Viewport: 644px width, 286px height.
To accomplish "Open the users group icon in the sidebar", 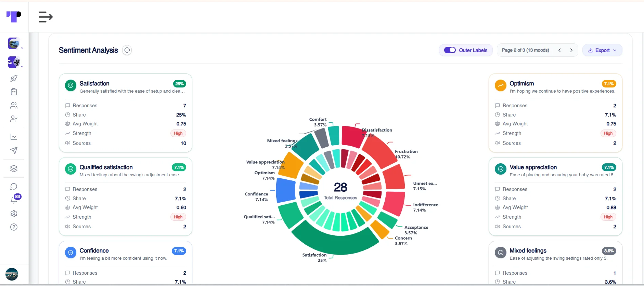I will coord(14,105).
